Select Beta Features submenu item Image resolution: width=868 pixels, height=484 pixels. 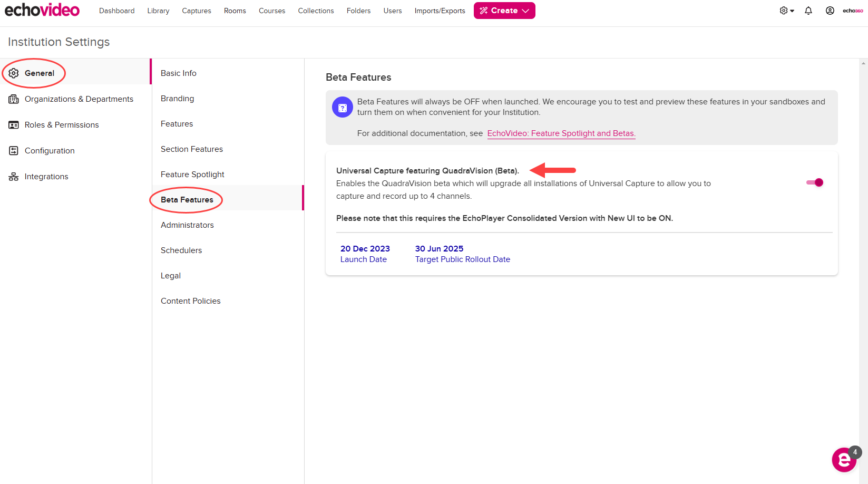point(187,200)
